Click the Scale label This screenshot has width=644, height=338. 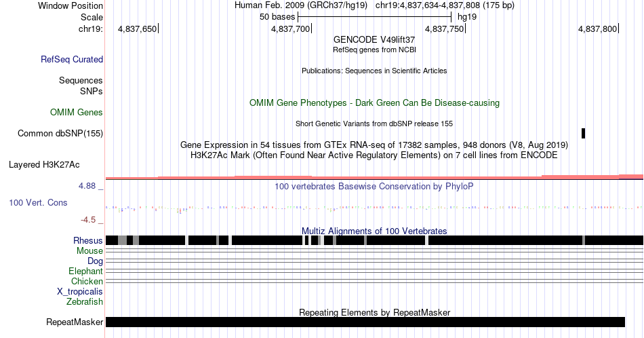coord(92,17)
